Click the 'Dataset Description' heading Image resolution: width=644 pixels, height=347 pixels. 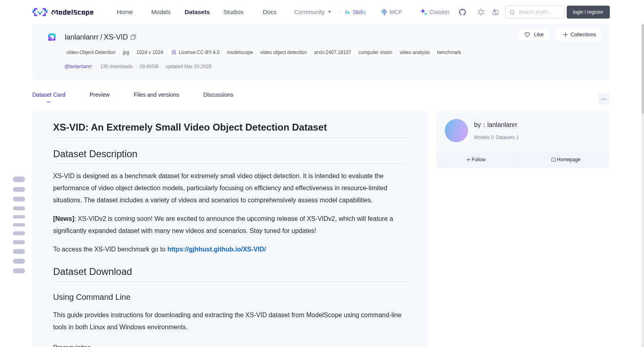point(95,154)
